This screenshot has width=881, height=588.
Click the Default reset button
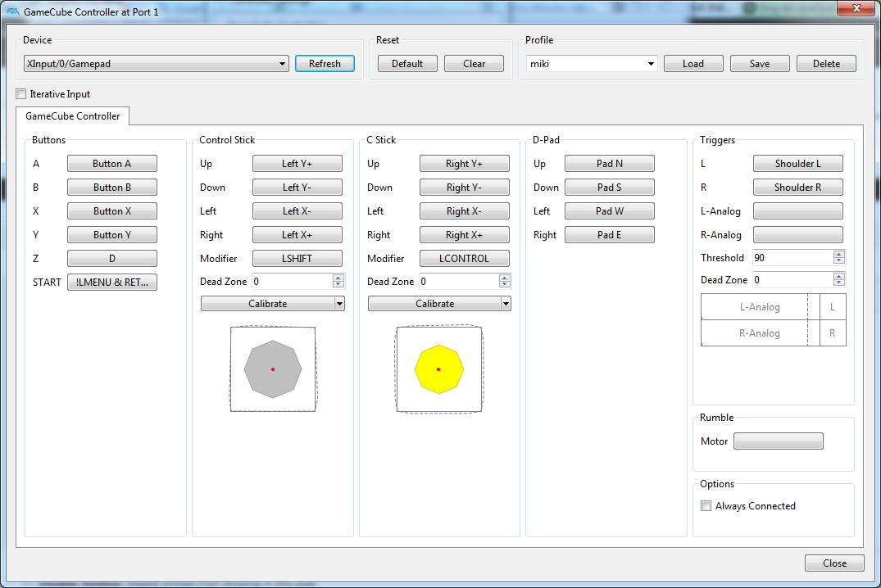407,63
